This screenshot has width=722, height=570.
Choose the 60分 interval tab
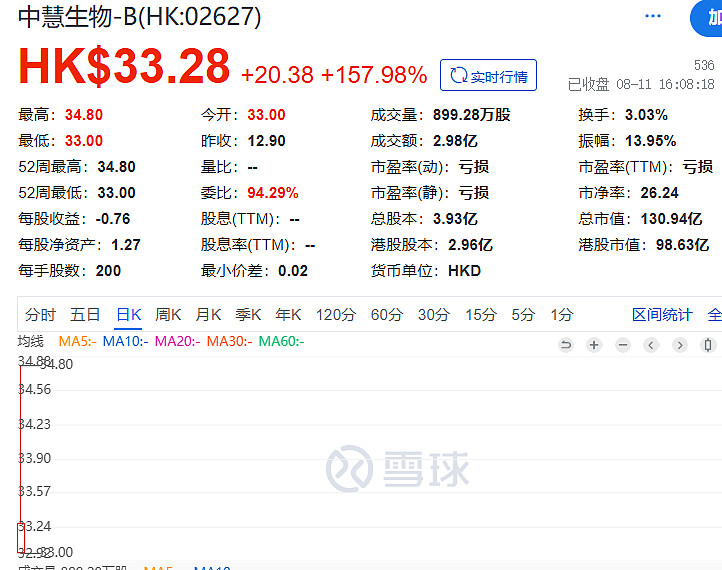386,315
